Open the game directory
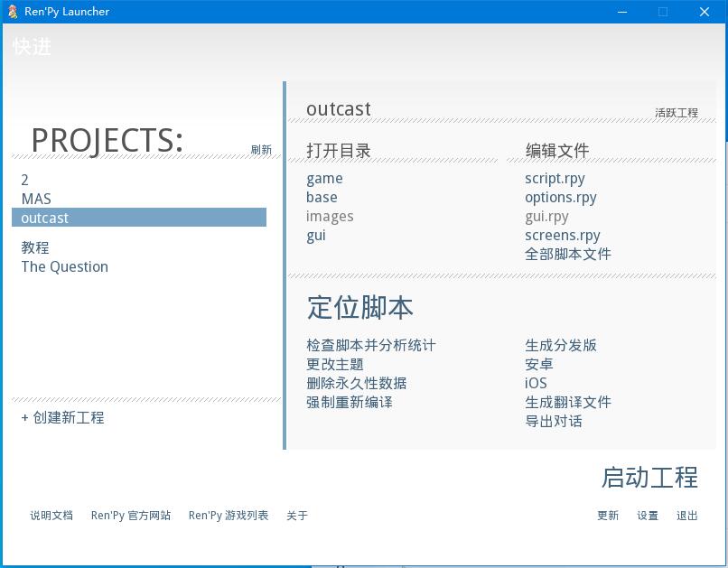 324,179
